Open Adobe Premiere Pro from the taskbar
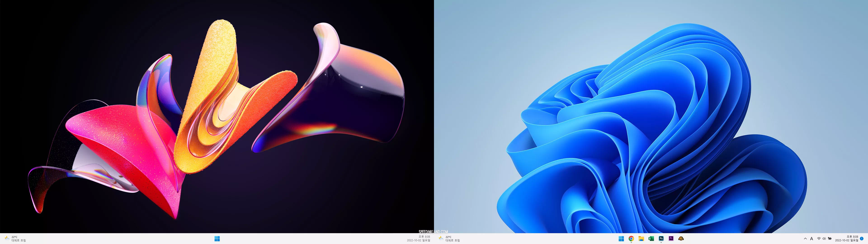The image size is (868, 244). tap(671, 239)
